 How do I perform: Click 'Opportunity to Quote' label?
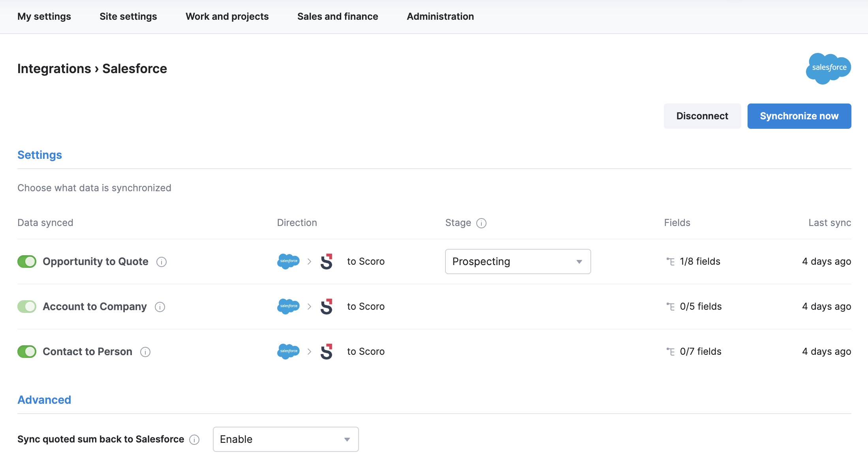coord(96,262)
